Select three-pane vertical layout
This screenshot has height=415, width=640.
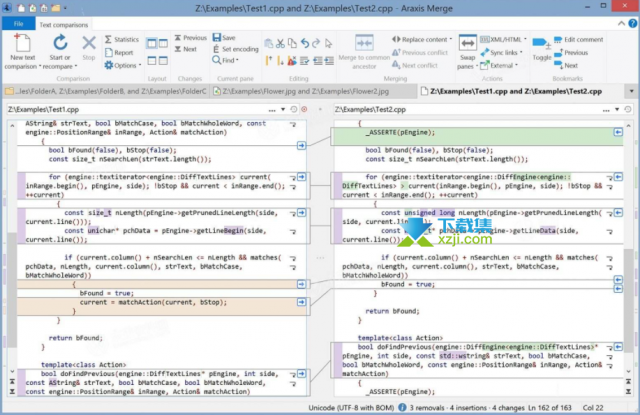click(163, 43)
